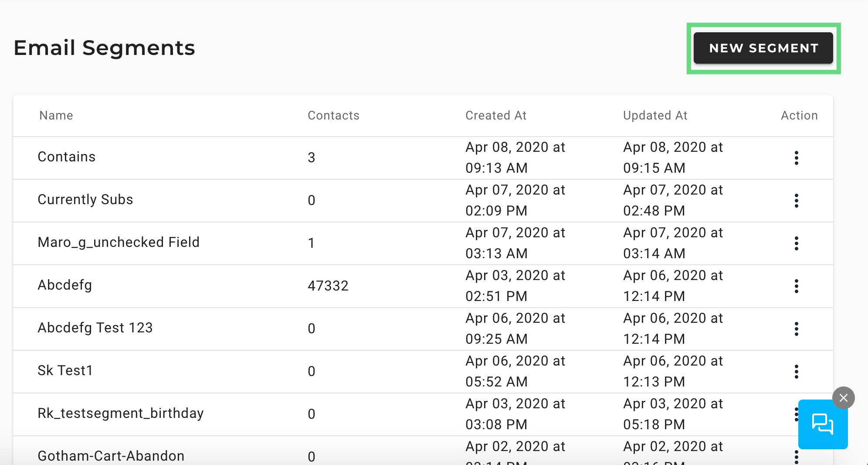Open action menu for Contains segment
The height and width of the screenshot is (465, 868).
[796, 158]
